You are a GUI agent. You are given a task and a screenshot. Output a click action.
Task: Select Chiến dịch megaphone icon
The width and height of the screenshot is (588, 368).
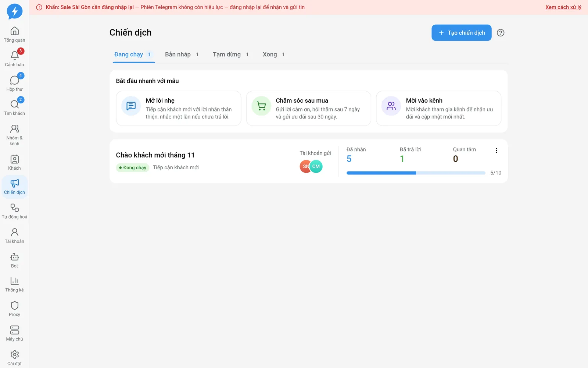click(x=14, y=187)
